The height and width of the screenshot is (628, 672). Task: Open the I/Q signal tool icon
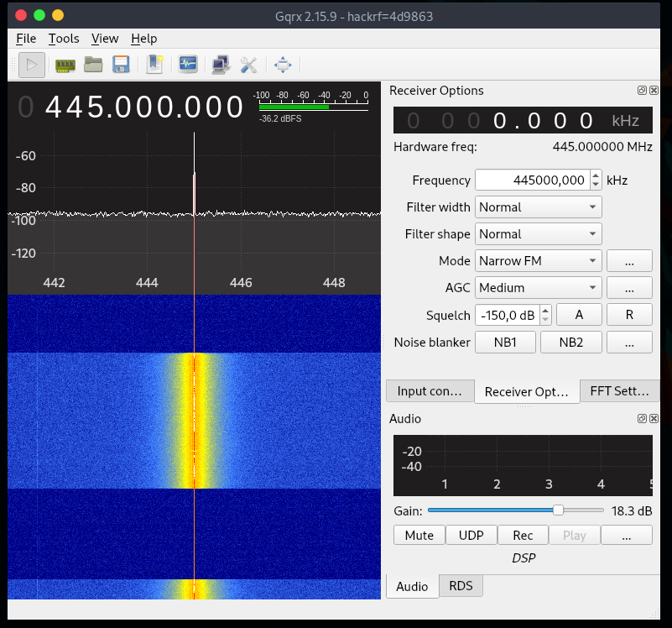pos(187,65)
